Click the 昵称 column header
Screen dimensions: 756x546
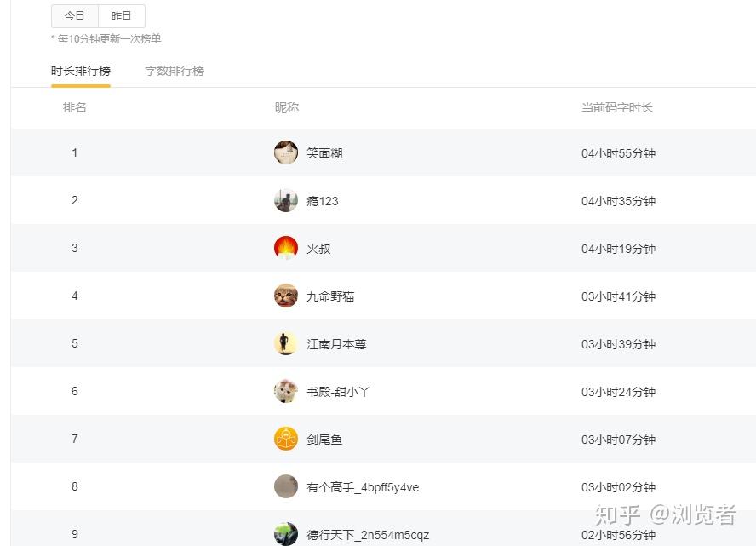click(287, 107)
